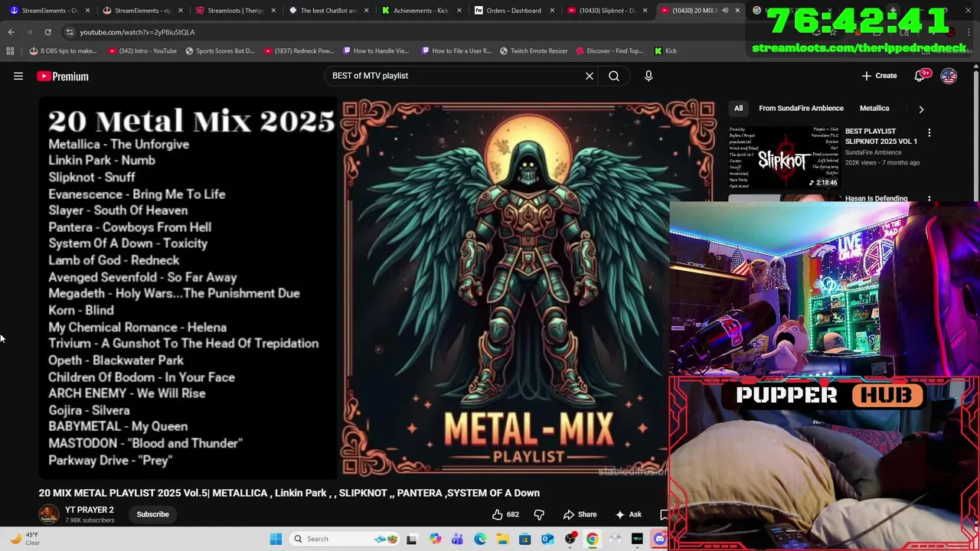Open YT PRAYER 2 channel avatar
This screenshot has height=551, width=980.
tap(48, 514)
